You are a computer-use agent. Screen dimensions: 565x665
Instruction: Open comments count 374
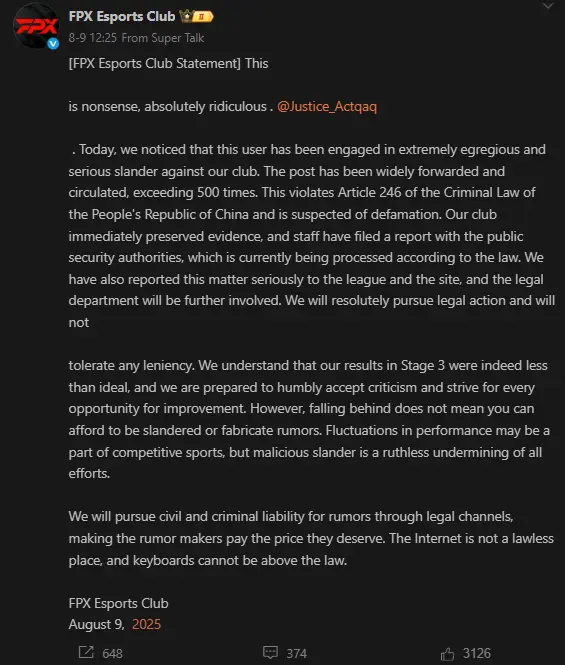tap(296, 653)
